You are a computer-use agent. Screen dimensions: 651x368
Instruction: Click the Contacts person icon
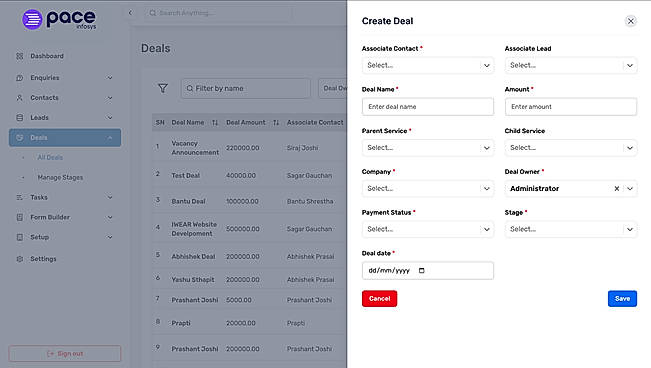click(20, 98)
